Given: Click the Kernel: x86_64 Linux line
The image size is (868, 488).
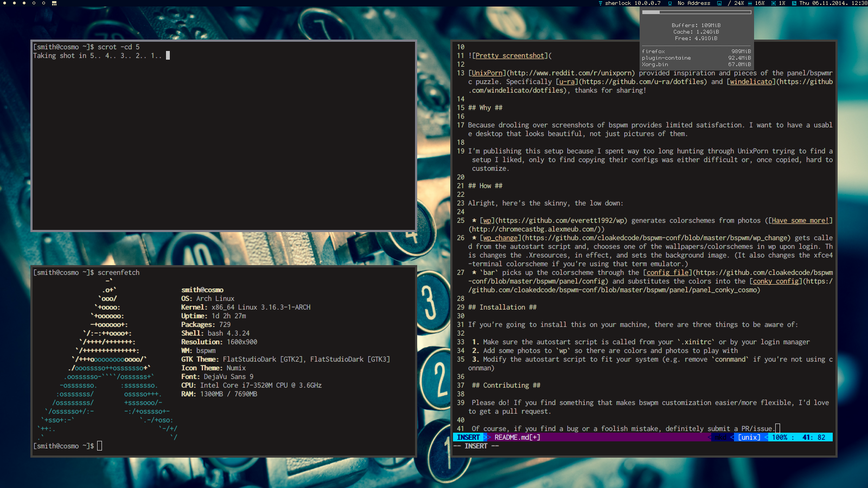Looking at the screenshot, I should (x=246, y=307).
